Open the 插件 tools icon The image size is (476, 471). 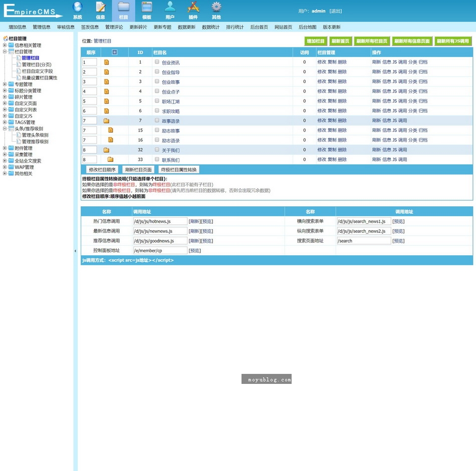point(193,7)
